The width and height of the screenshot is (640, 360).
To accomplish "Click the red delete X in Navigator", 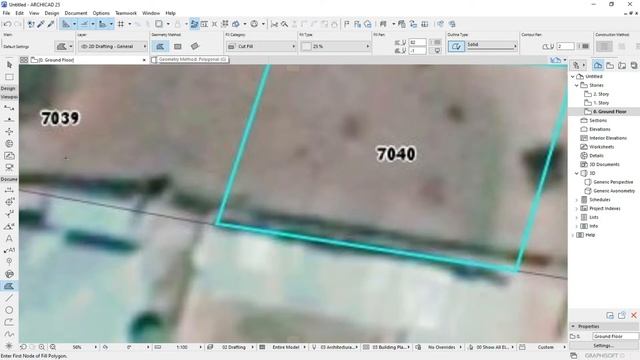I will click(634, 315).
